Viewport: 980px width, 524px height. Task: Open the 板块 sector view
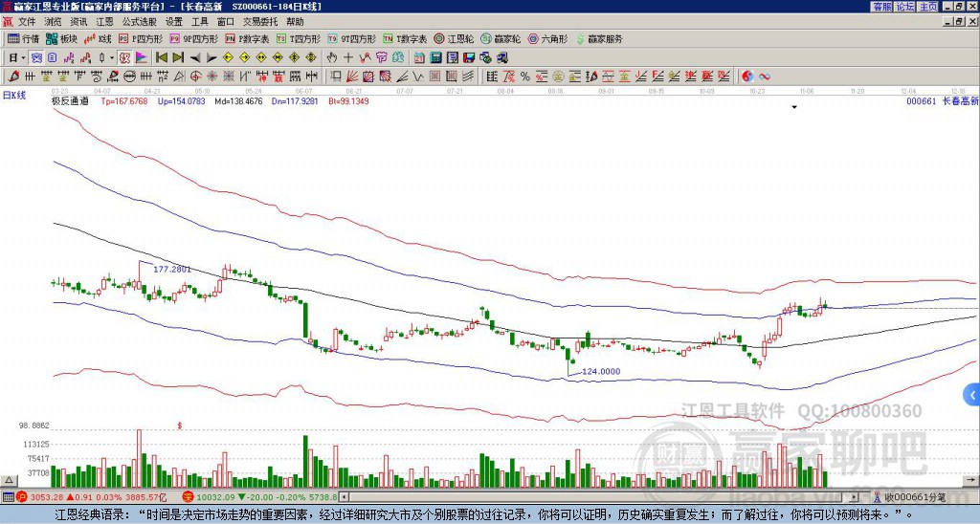pyautogui.click(x=61, y=38)
